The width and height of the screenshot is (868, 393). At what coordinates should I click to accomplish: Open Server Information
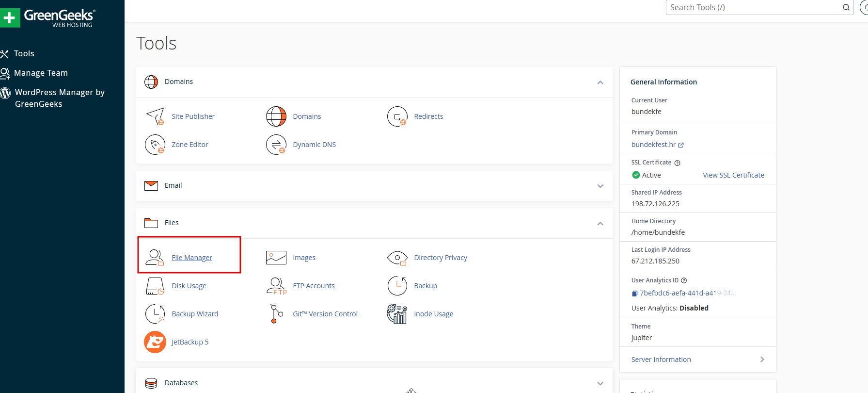(661, 360)
